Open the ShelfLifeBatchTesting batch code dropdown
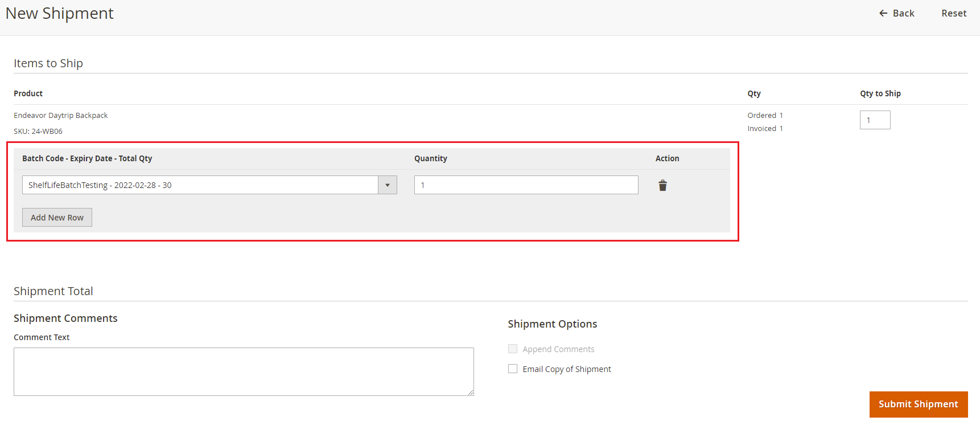This screenshot has width=980, height=429. 200,185
